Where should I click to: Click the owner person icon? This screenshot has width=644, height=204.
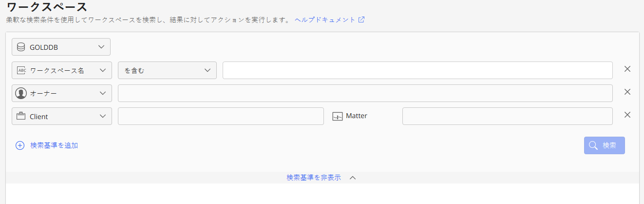21,93
